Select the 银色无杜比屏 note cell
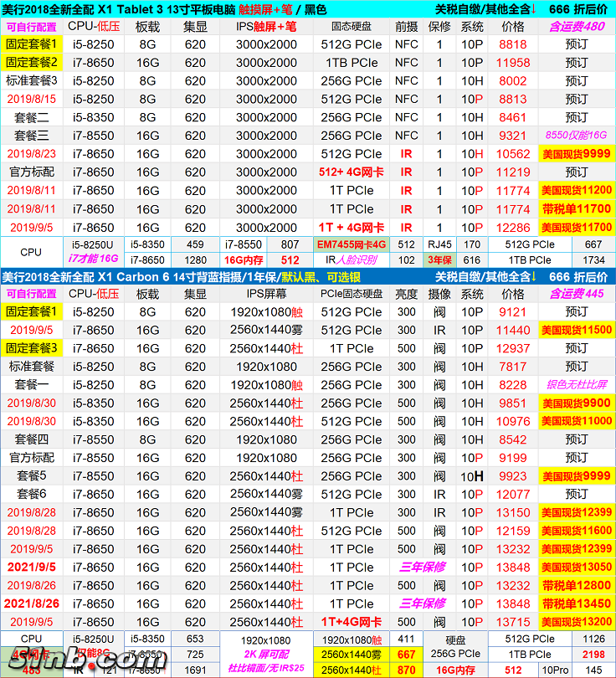The height and width of the screenshot is (678, 616). tap(576, 385)
